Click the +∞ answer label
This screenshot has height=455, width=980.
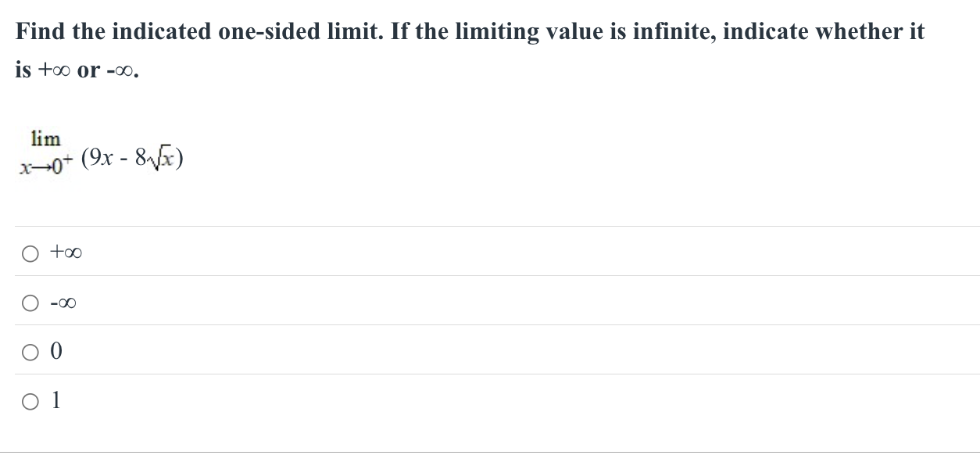pos(66,252)
